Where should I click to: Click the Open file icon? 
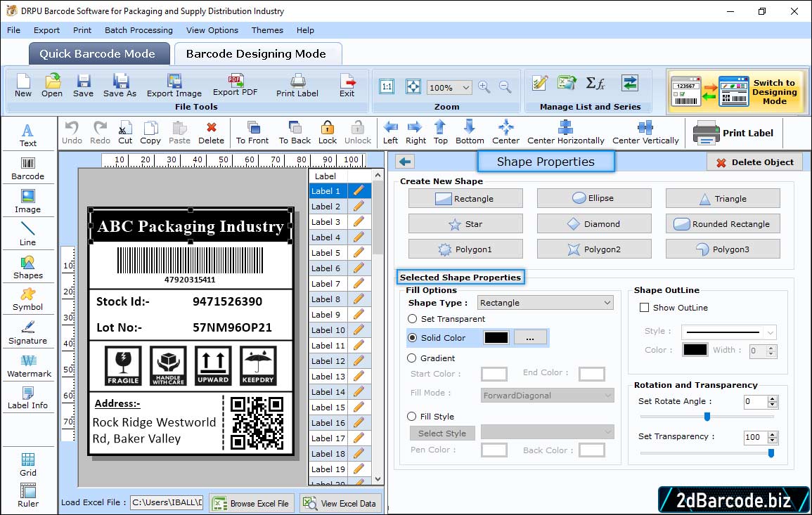pos(52,86)
